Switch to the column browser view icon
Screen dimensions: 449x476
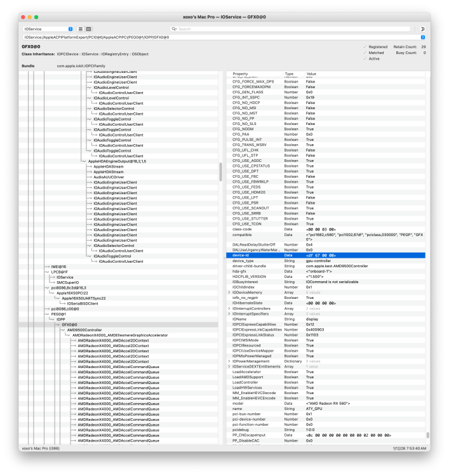coord(89,29)
